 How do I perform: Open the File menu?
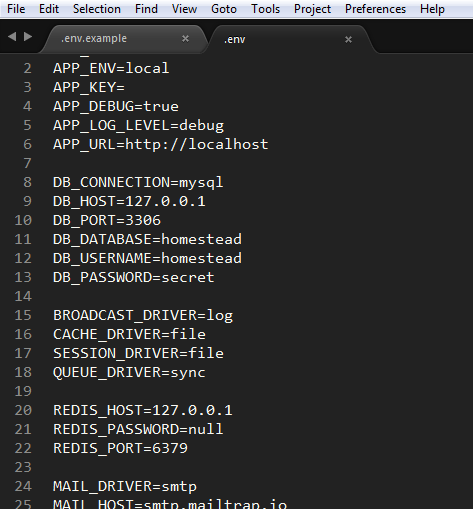coord(16,9)
